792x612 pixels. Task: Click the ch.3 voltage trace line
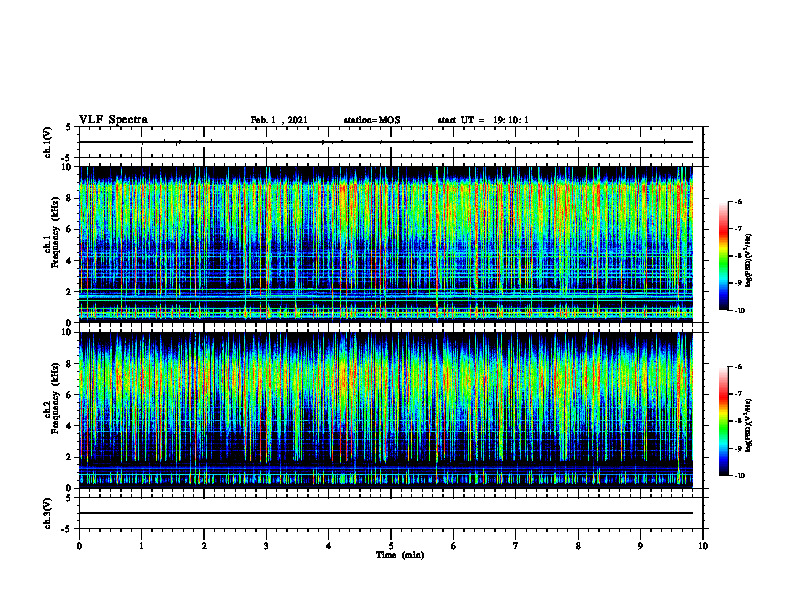coord(386,513)
